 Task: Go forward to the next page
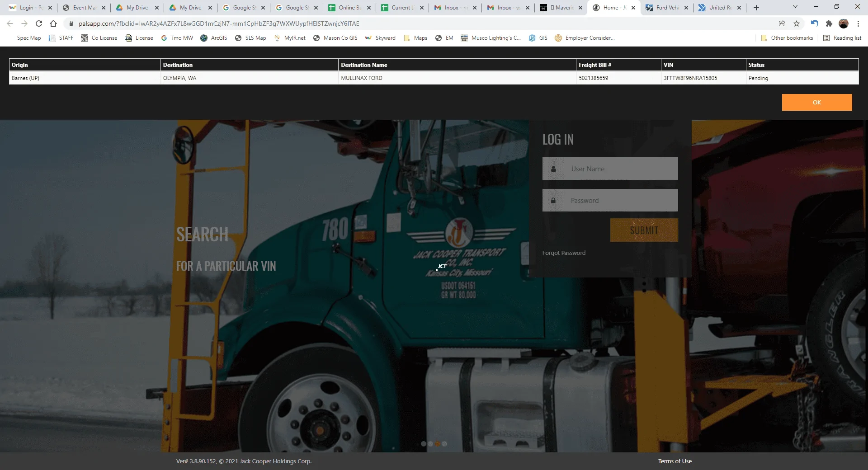pyautogui.click(x=24, y=23)
